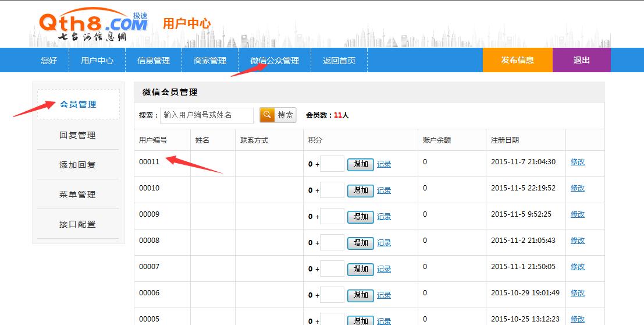This screenshot has width=644, height=325.
Task: Click the orange search magnifier button
Action: click(267, 115)
